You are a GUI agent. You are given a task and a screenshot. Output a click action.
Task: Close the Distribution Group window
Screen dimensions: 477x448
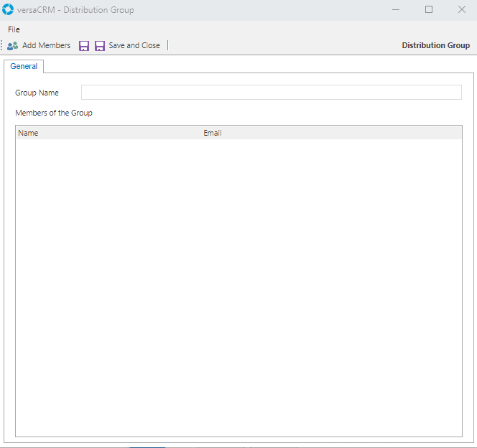pyautogui.click(x=461, y=10)
